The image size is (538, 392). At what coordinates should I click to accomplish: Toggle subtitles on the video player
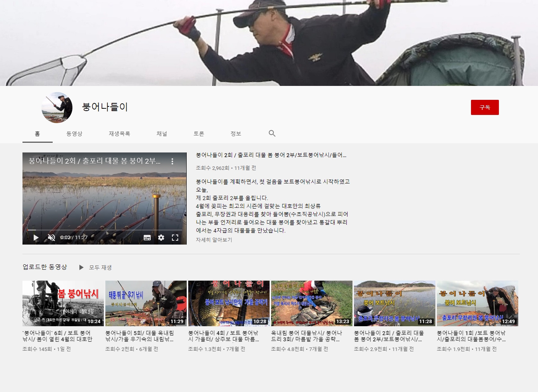[147, 238]
